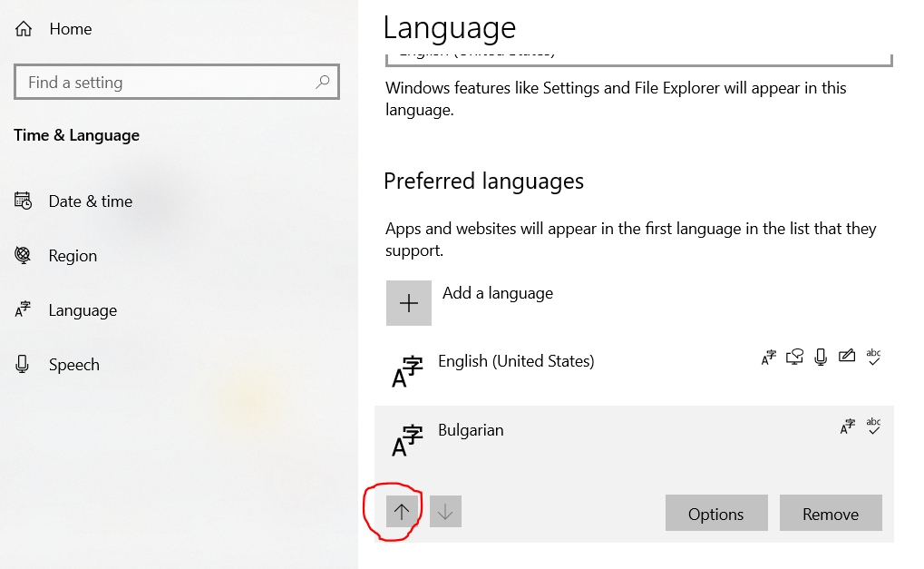This screenshot has height=569, width=924.
Task: Click the plus icon to add a language
Action: [x=408, y=303]
